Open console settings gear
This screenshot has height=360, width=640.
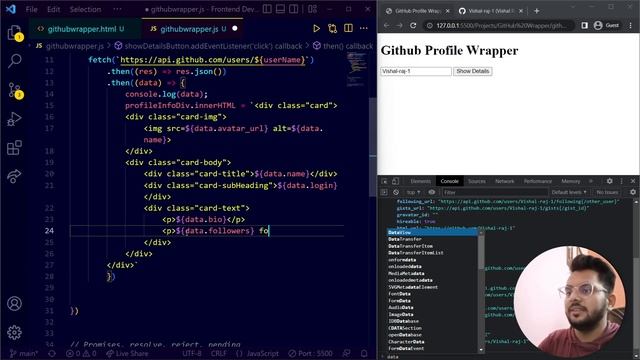(633, 192)
